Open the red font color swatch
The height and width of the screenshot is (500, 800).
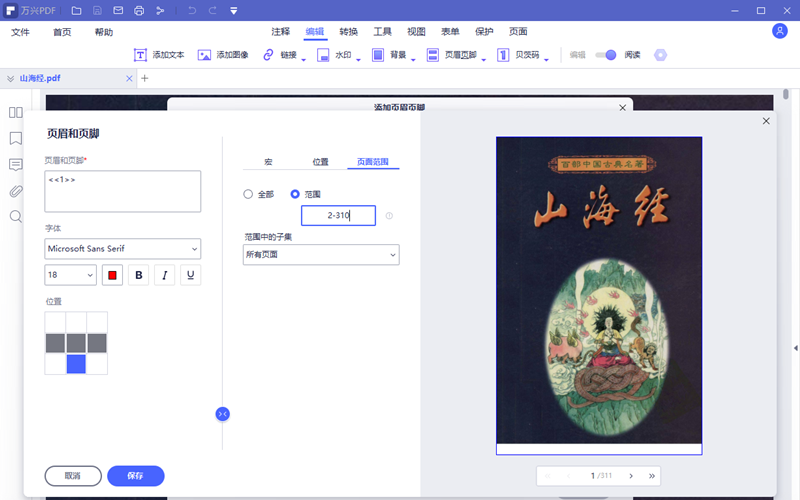coord(112,275)
